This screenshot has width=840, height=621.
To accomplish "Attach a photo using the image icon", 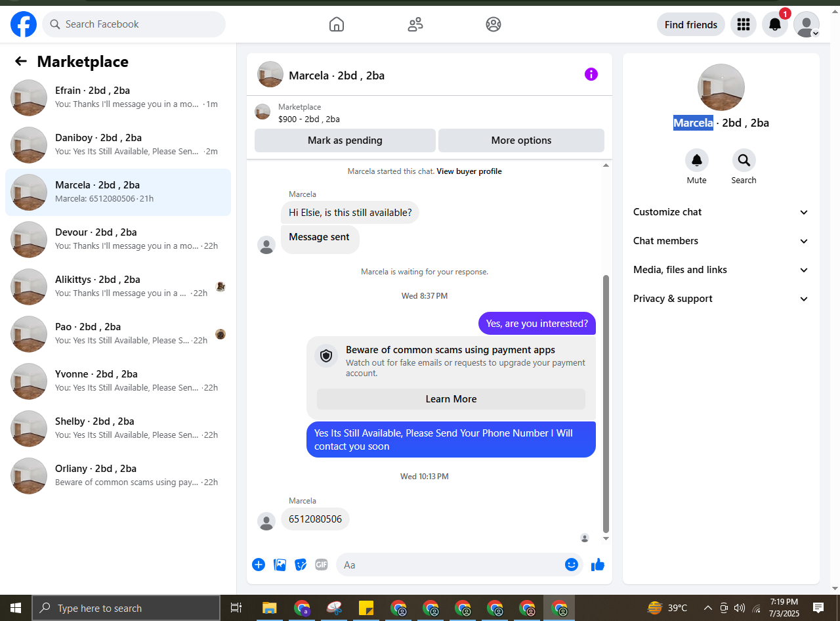I will [x=280, y=565].
